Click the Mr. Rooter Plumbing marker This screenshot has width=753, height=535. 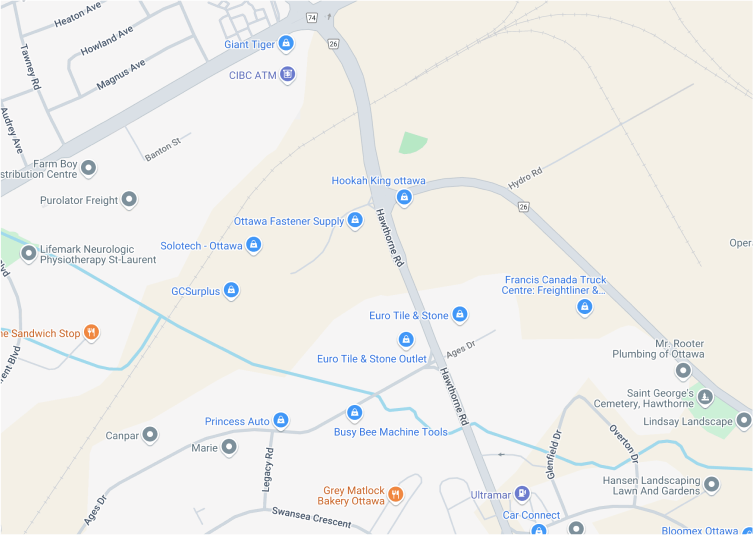click(x=683, y=371)
